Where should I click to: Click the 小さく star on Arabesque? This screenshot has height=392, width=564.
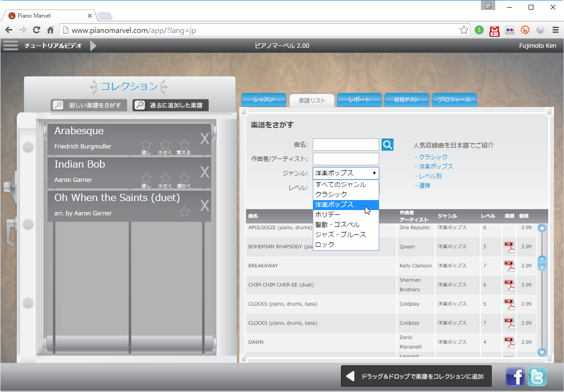click(165, 145)
